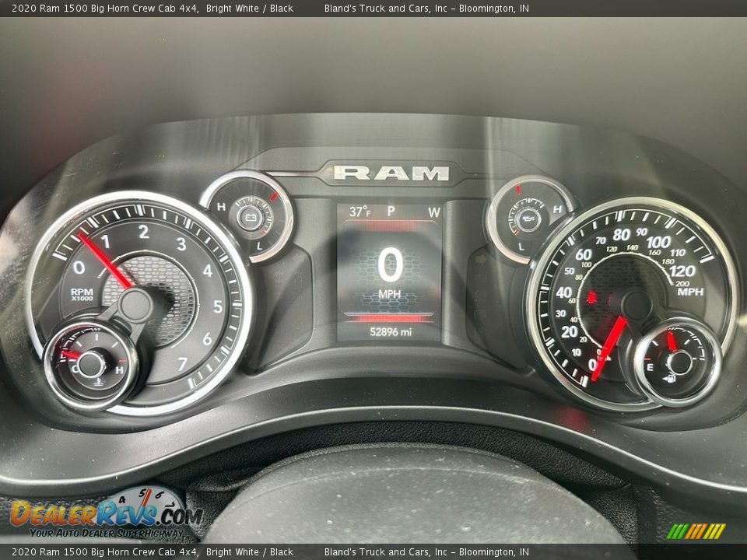Screen dimensions: 747x560
Task: Click the E marking on the fuel gauge
Action: click(649, 367)
